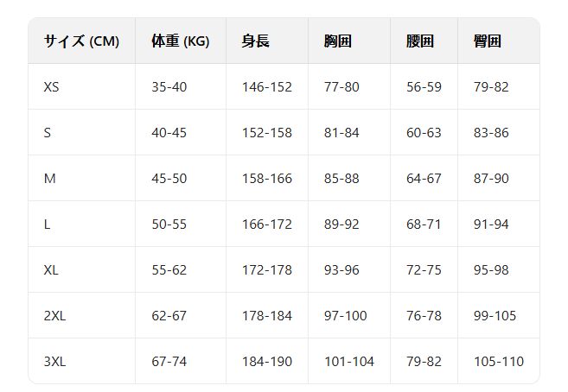Select the M size row label
The image size is (568, 392).
click(x=49, y=178)
